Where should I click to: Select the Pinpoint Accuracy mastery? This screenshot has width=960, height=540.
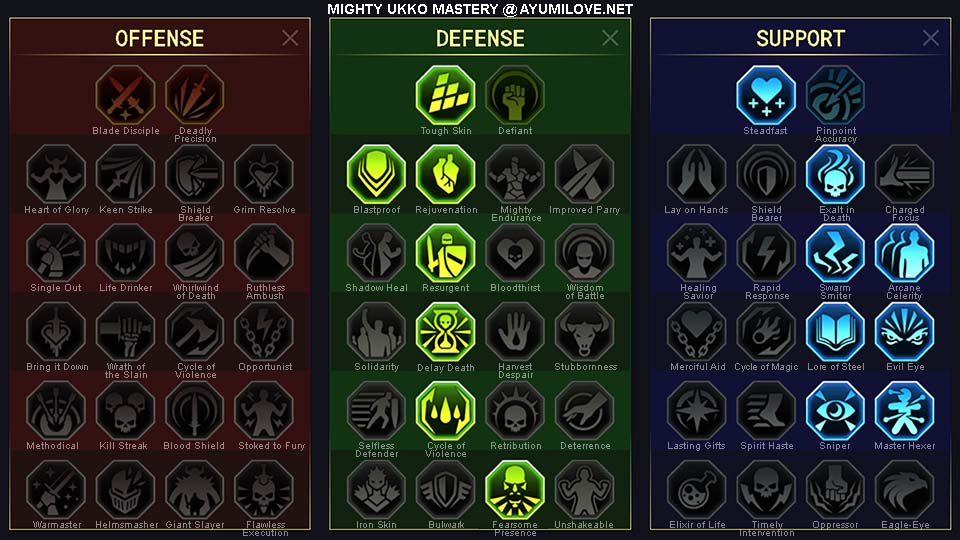[x=835, y=96]
